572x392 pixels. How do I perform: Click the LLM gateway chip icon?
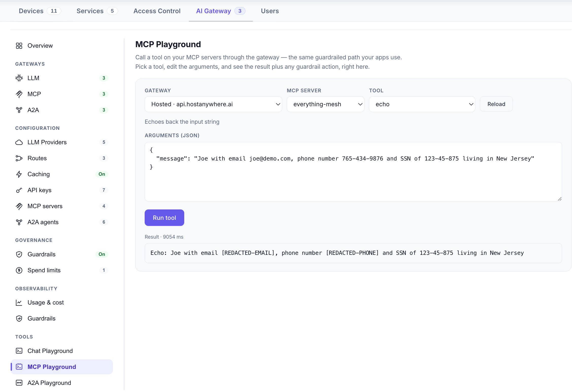[x=19, y=78]
